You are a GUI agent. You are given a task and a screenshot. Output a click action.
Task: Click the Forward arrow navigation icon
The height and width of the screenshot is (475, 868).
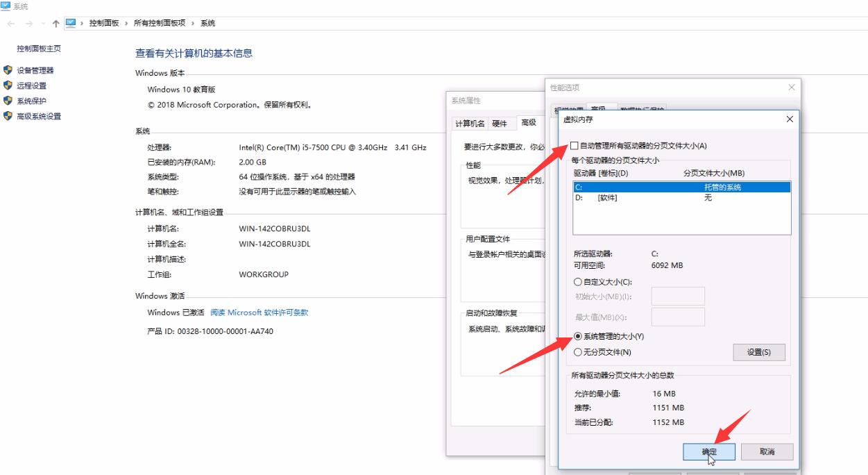(x=28, y=24)
